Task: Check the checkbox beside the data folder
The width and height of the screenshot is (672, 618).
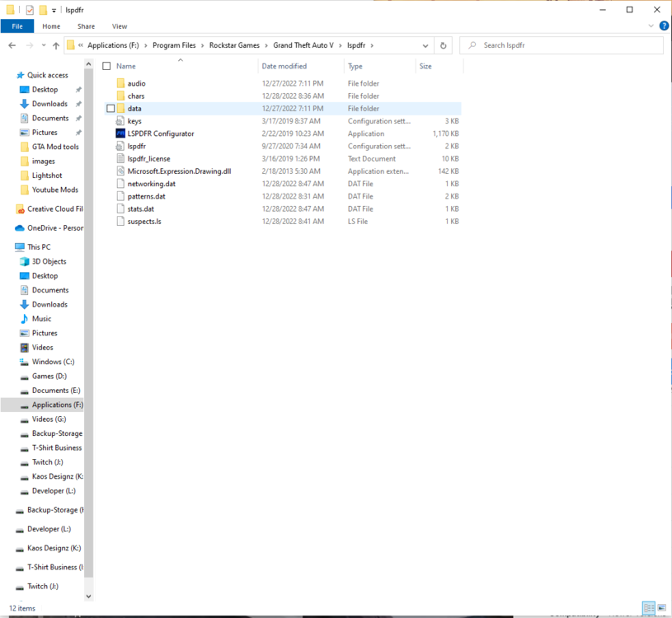Action: (x=110, y=108)
